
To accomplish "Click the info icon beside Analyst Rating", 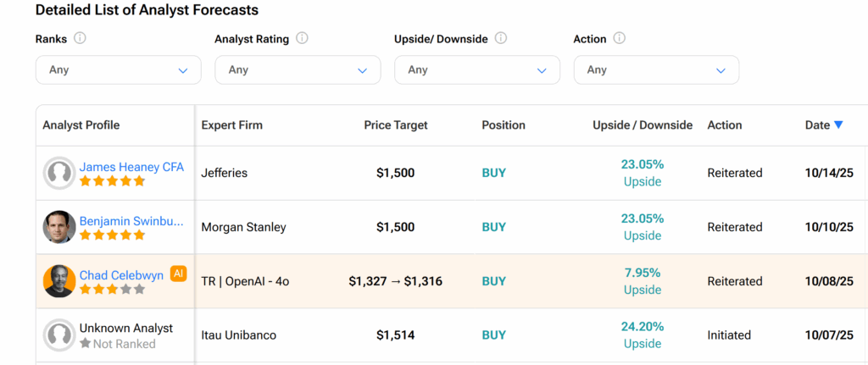I will point(303,39).
